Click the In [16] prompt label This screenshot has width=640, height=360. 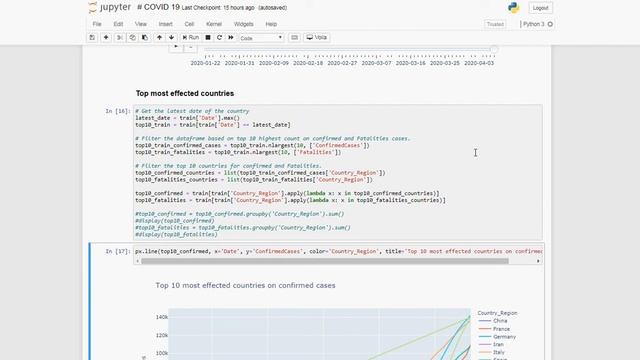tap(118, 111)
